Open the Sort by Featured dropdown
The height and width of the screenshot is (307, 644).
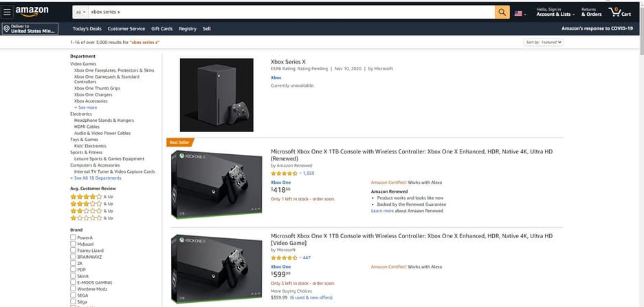pos(543,43)
